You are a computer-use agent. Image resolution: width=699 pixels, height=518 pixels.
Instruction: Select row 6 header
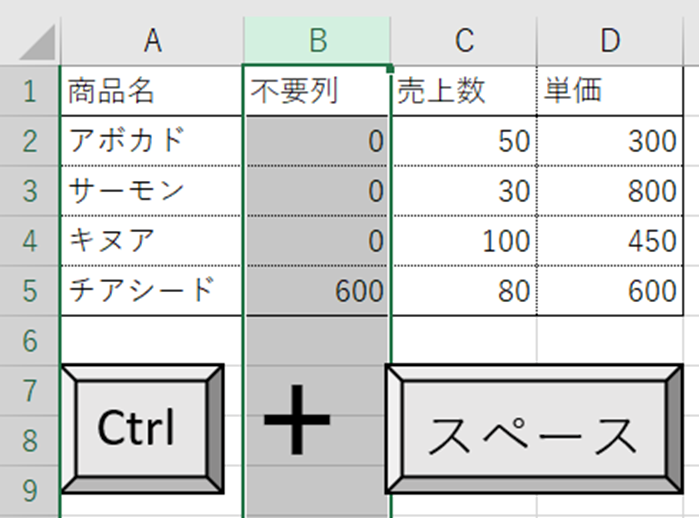click(29, 340)
